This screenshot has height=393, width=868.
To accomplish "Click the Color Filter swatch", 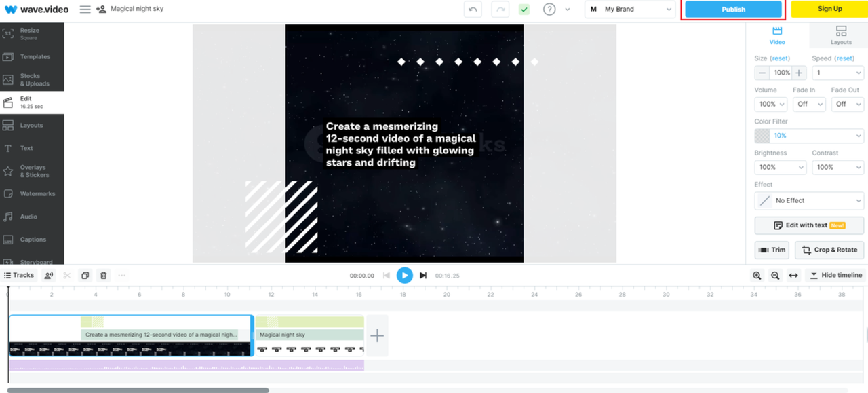I will tap(762, 136).
